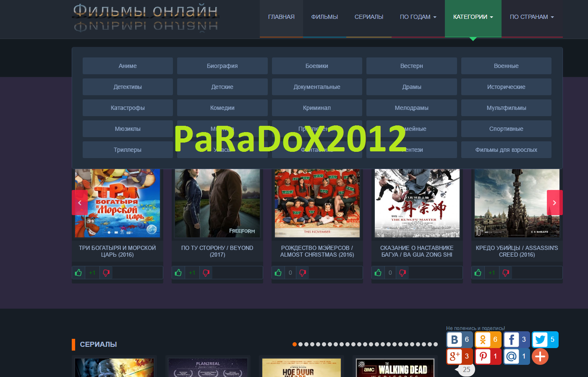Dislike Кредо убийцы / Assassin's Creed
Image resolution: width=588 pixels, height=377 pixels.
pos(506,273)
